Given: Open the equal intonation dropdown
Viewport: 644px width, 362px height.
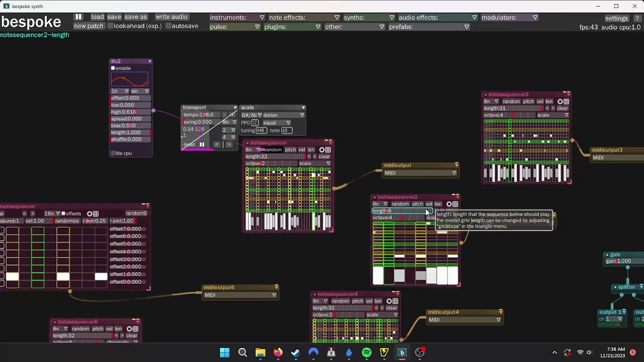Looking at the screenshot, I should (276, 123).
